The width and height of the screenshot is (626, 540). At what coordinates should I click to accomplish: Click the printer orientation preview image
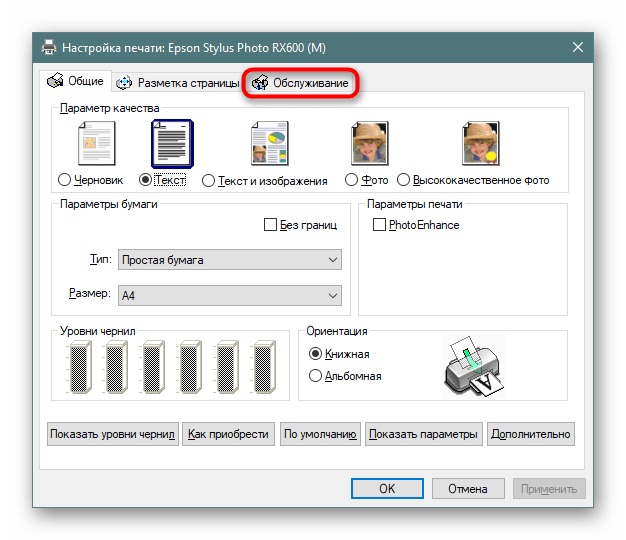(x=474, y=366)
